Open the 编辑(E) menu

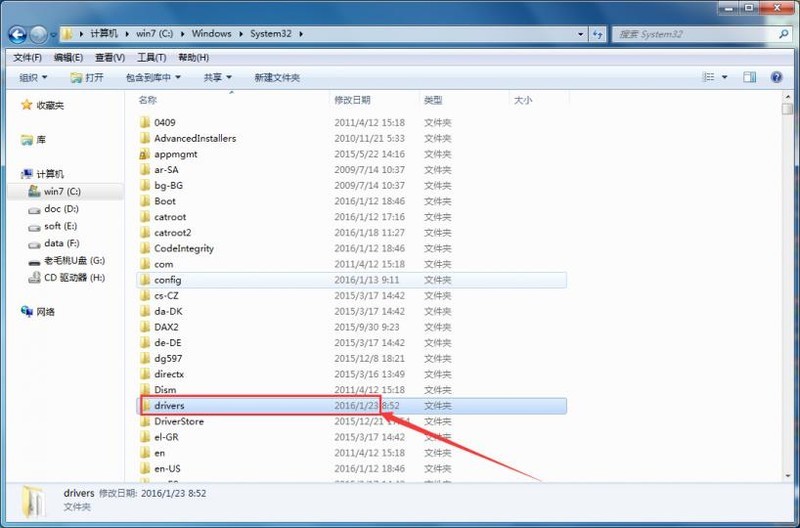[68, 58]
